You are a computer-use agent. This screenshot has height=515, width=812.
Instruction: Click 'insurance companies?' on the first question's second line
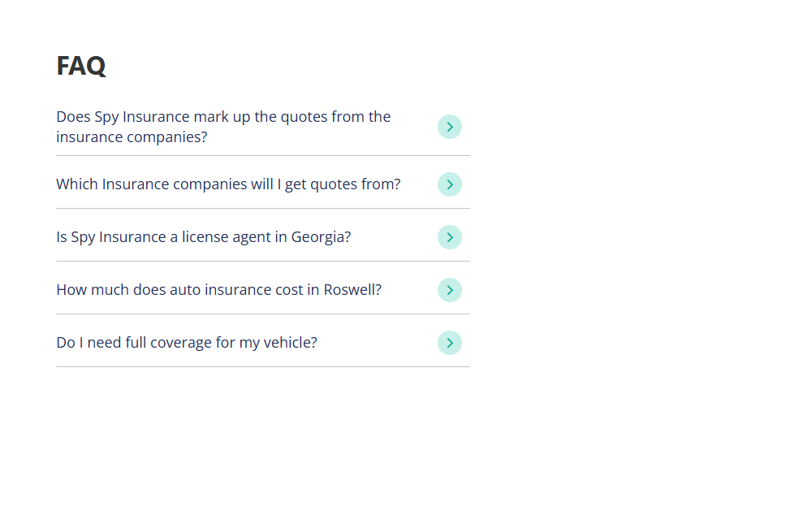[132, 137]
